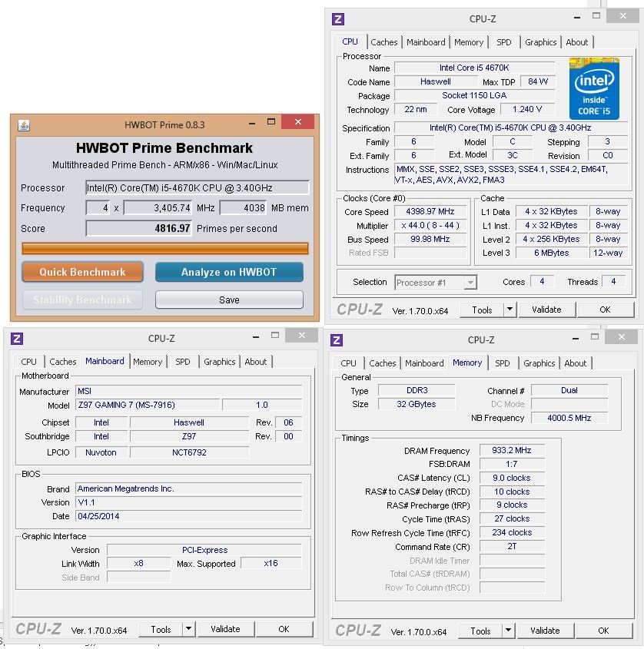The height and width of the screenshot is (649, 644).
Task: Click Validate in Mainboard window
Action: tap(225, 629)
